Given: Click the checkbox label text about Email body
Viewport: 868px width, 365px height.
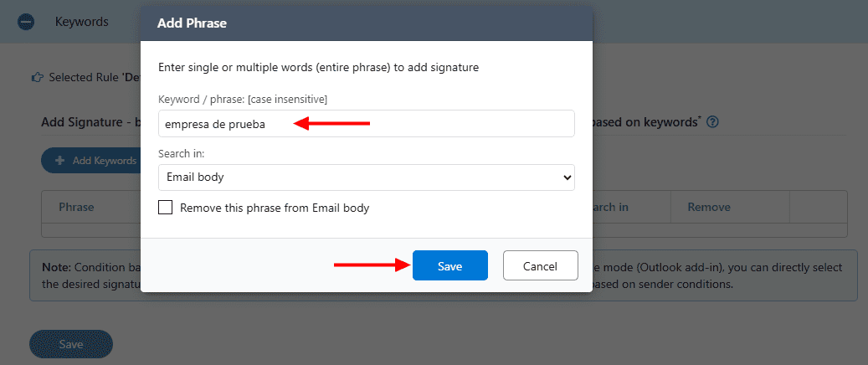Looking at the screenshot, I should coord(275,208).
